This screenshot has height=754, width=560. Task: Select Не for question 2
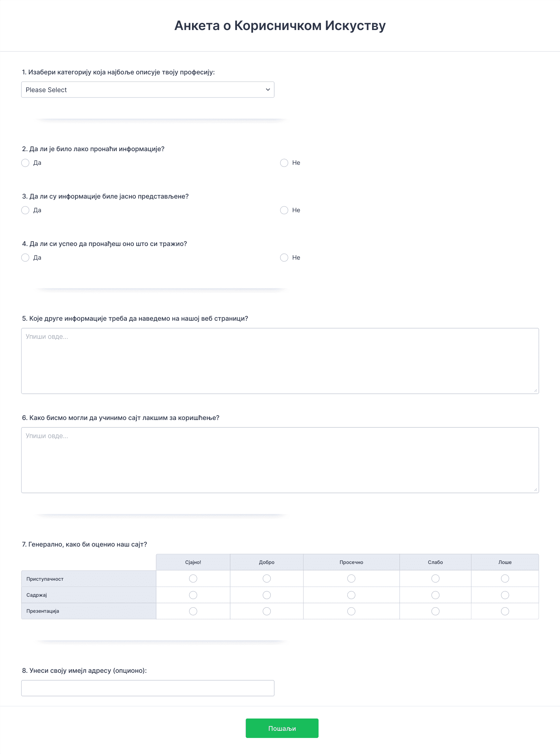click(x=284, y=163)
